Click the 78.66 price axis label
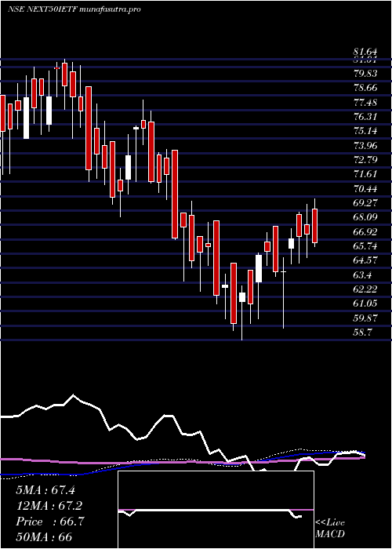Image resolution: width=392 pixels, height=549 pixels. pos(365,88)
